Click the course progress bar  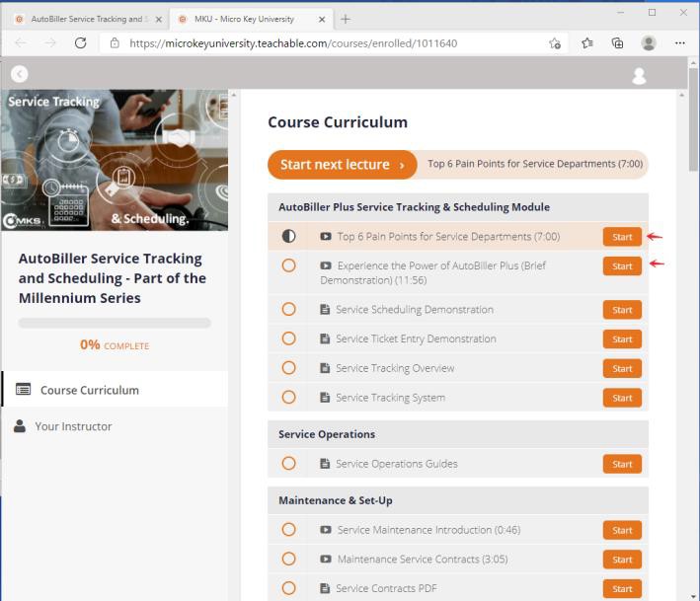[x=115, y=323]
